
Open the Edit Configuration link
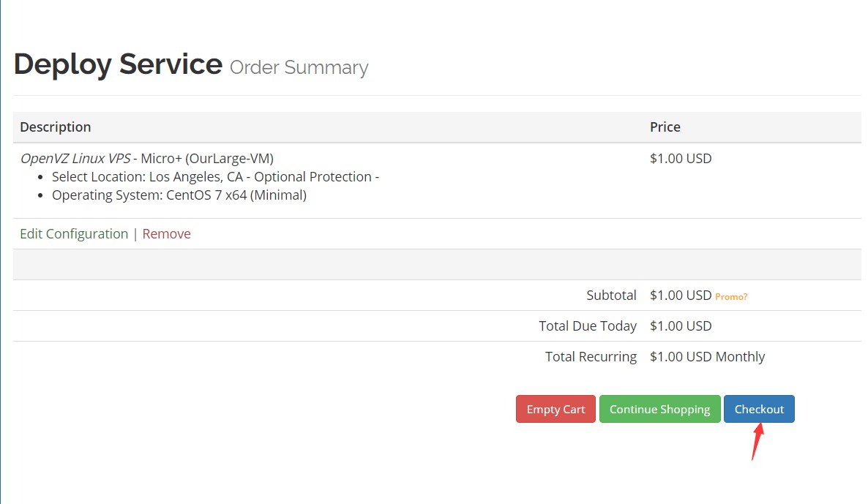[x=74, y=233]
